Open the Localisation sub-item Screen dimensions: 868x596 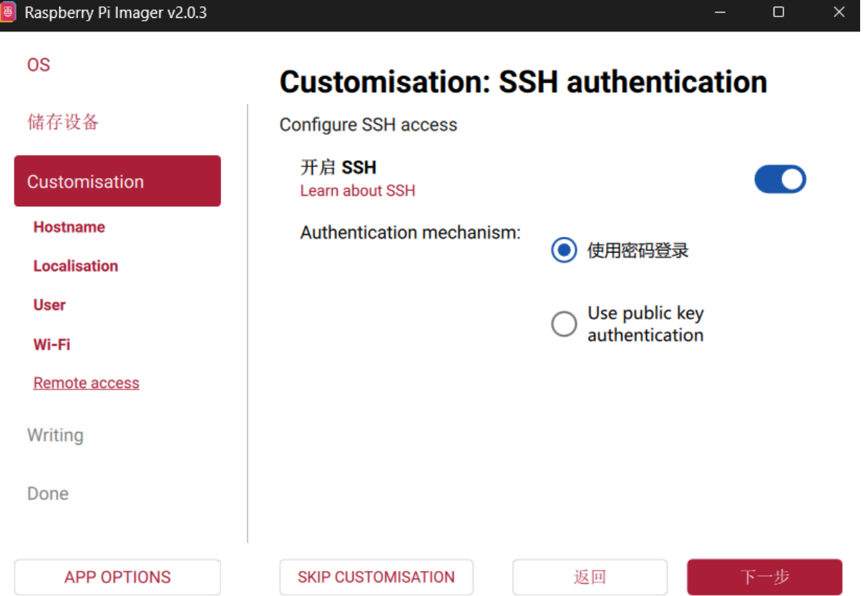[x=76, y=266]
